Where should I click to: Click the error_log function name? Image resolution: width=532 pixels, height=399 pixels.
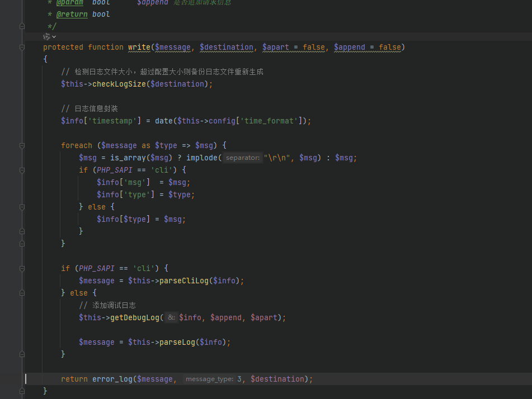(112, 379)
